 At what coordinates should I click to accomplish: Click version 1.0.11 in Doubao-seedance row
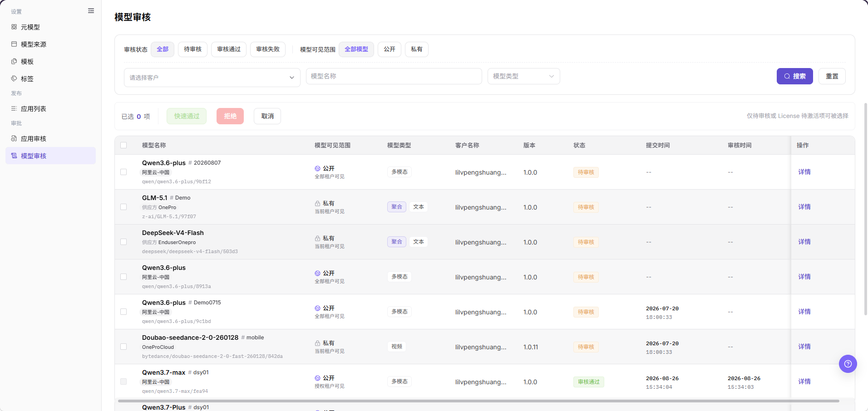(531, 347)
